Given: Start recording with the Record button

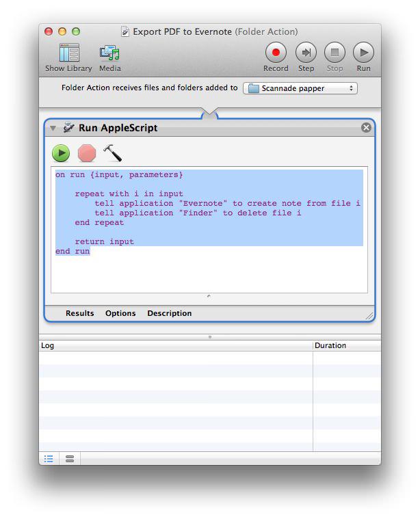Looking at the screenshot, I should (x=276, y=52).
